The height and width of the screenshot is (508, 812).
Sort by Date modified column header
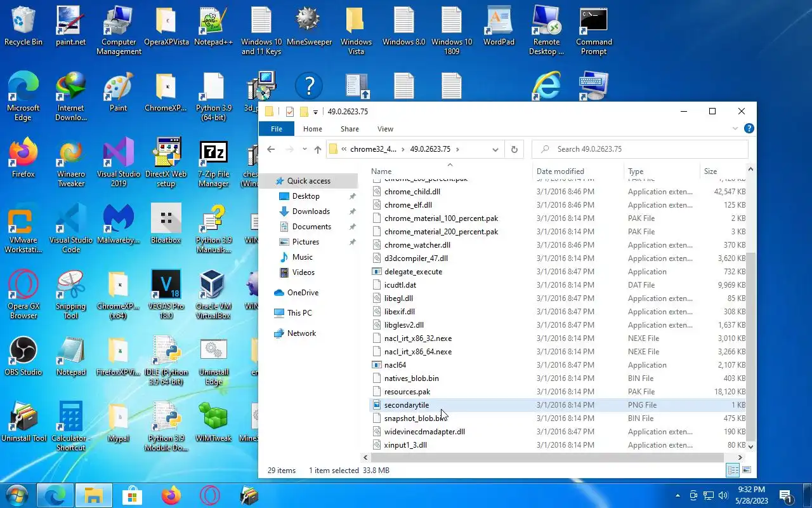[578, 171]
